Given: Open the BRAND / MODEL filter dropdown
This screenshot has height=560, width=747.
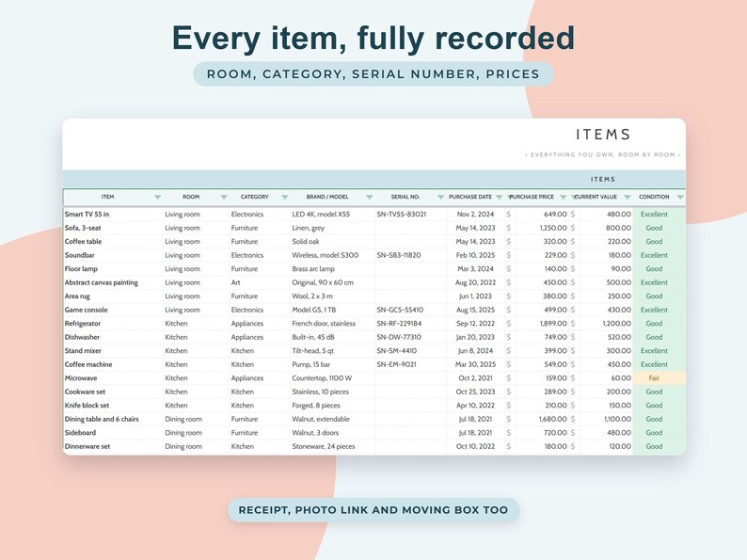Looking at the screenshot, I should pyautogui.click(x=369, y=198).
